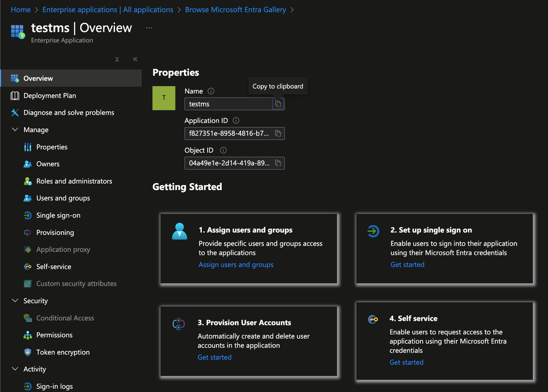The width and height of the screenshot is (548, 392).
Task: Click the X icon above sidebar menu
Action: tap(117, 59)
